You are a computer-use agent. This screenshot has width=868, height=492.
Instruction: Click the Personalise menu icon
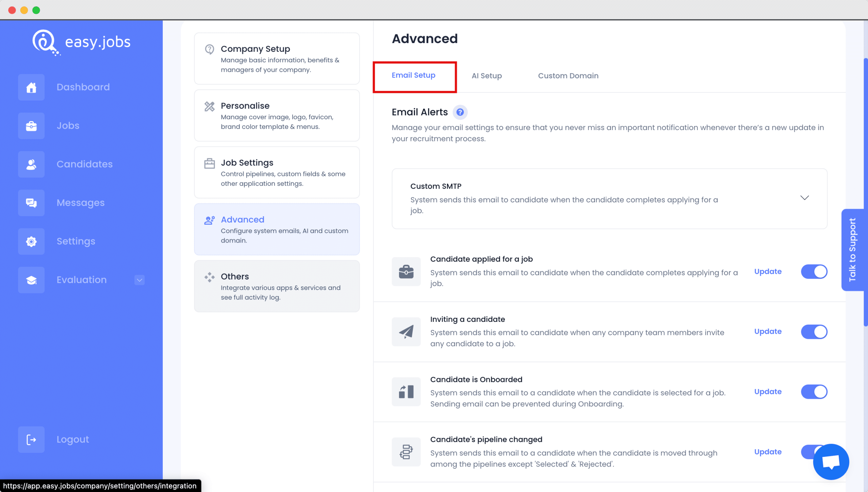tap(210, 106)
